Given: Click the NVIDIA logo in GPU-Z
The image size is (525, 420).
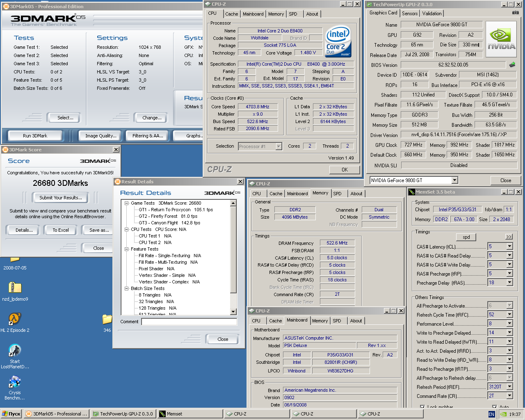Looking at the screenshot, I should 501,39.
